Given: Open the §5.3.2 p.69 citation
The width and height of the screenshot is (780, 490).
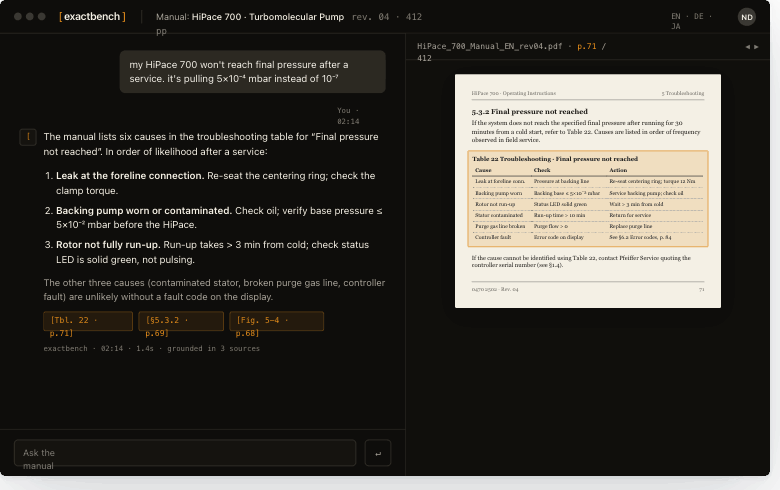Looking at the screenshot, I should click(x=181, y=321).
